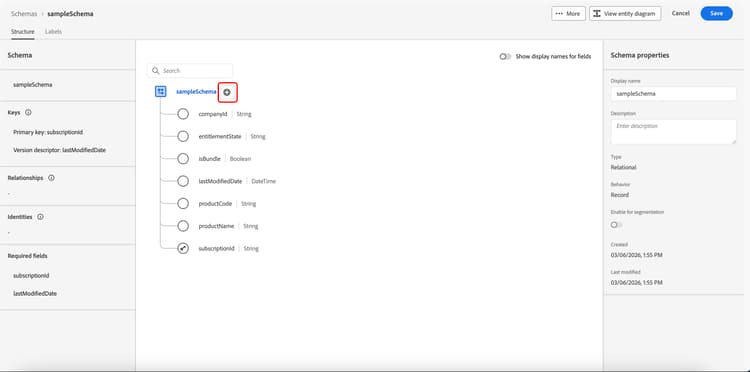This screenshot has width=750, height=372.
Task: Select the lastModifiedDate field circle
Action: pos(183,181)
